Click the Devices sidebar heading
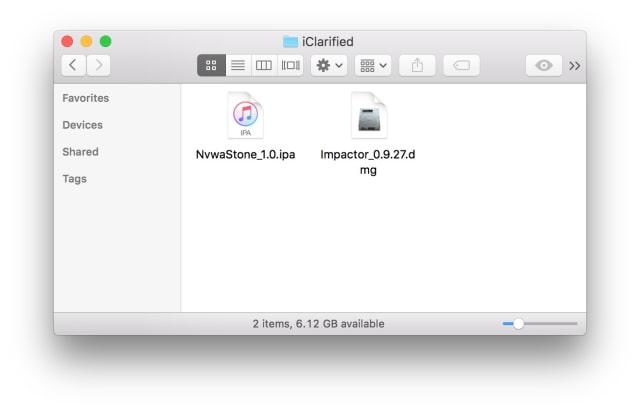The image size is (640, 412). [82, 125]
